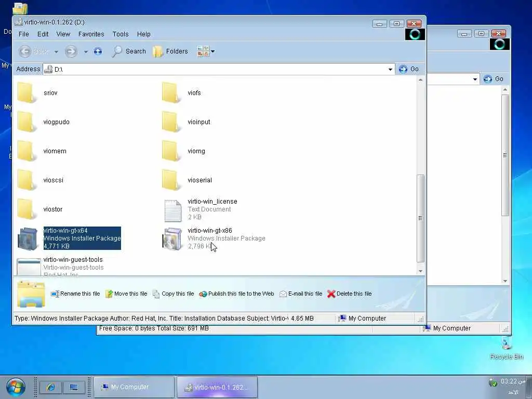The width and height of the screenshot is (532, 399).
Task: Expand the Back history dropdown arrow
Action: (56, 51)
